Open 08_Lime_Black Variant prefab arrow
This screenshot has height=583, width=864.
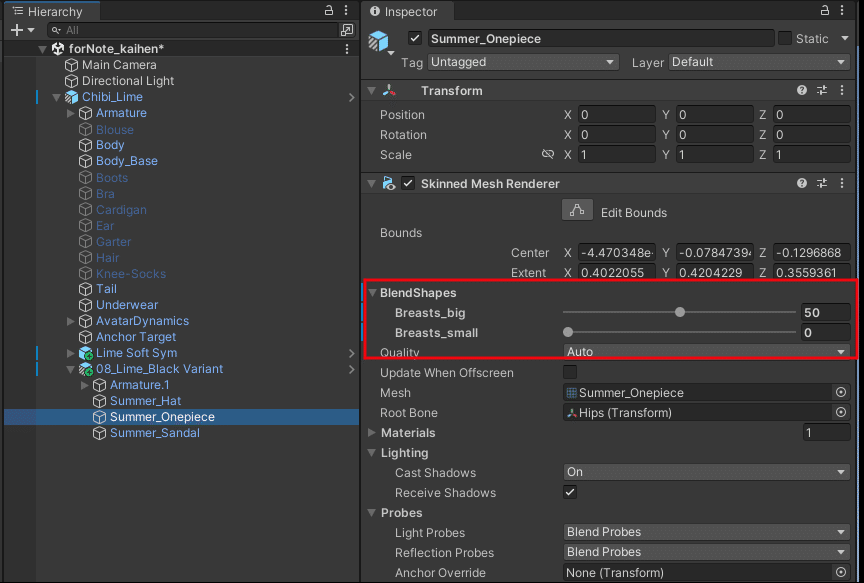click(x=352, y=369)
